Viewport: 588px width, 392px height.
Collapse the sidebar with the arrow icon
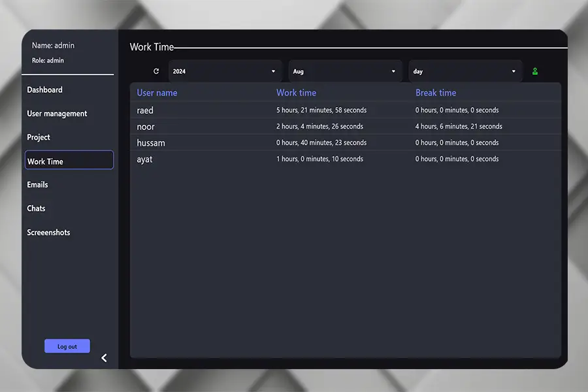pyautogui.click(x=103, y=357)
